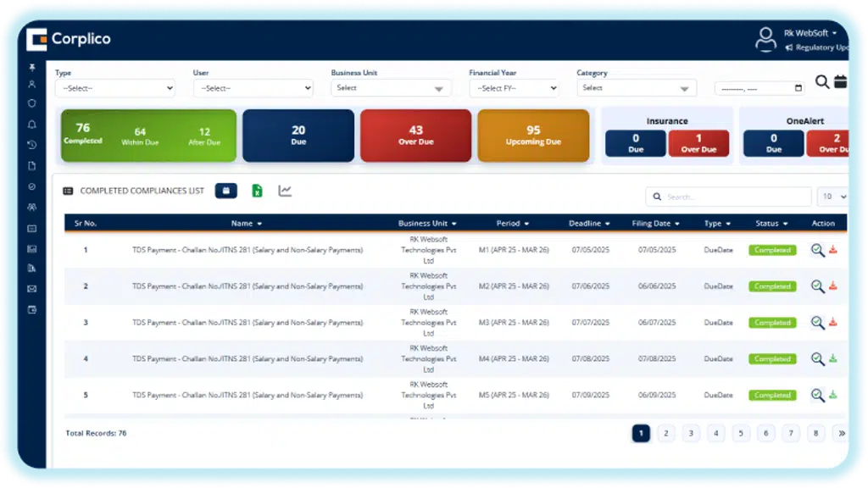The image size is (868, 488).
Task: Export the list with the green Excel icon
Action: pyautogui.click(x=257, y=191)
